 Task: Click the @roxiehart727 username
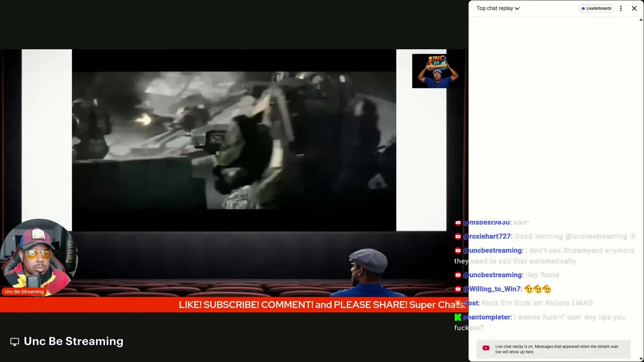point(487,236)
